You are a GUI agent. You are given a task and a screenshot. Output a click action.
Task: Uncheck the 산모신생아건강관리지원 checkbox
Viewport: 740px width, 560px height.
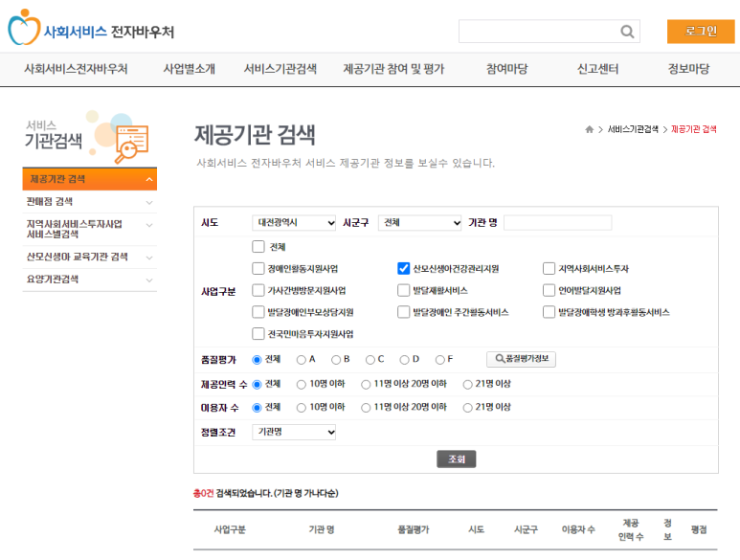404,268
